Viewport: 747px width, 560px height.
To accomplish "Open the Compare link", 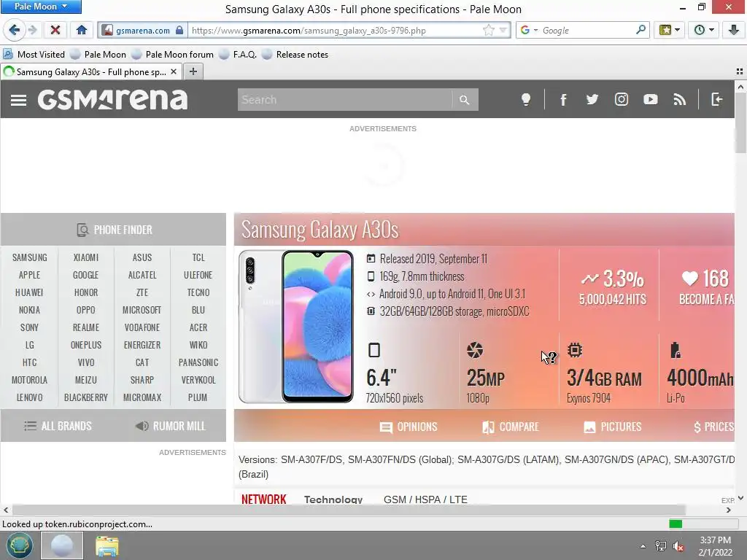I will 510,427.
